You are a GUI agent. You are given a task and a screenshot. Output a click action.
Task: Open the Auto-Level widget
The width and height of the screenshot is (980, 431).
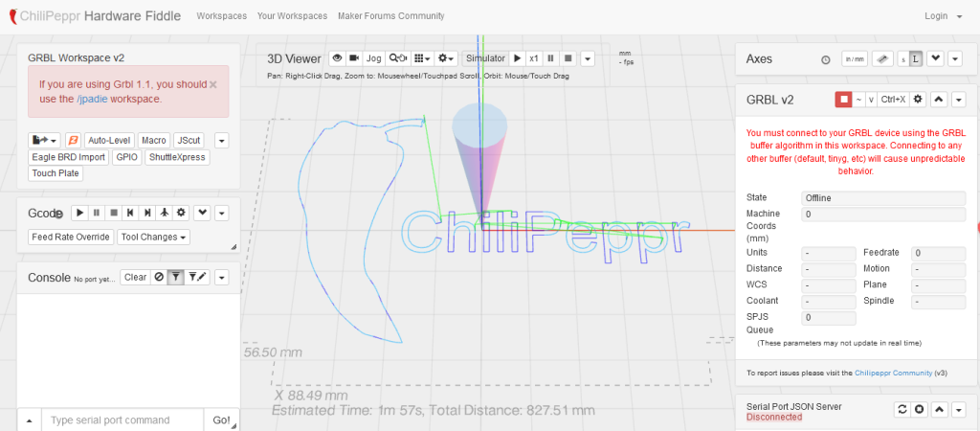[109, 140]
